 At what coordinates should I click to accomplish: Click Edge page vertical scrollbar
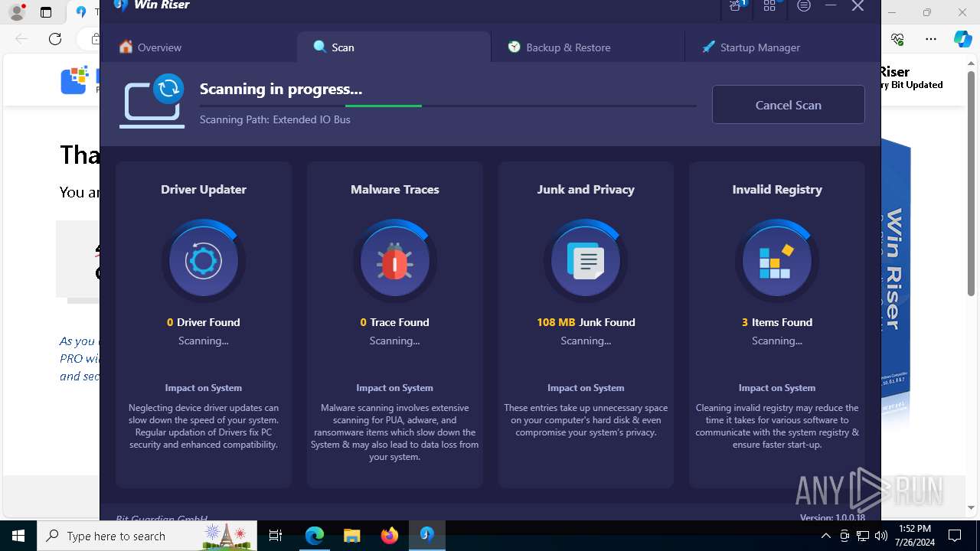[971, 184]
